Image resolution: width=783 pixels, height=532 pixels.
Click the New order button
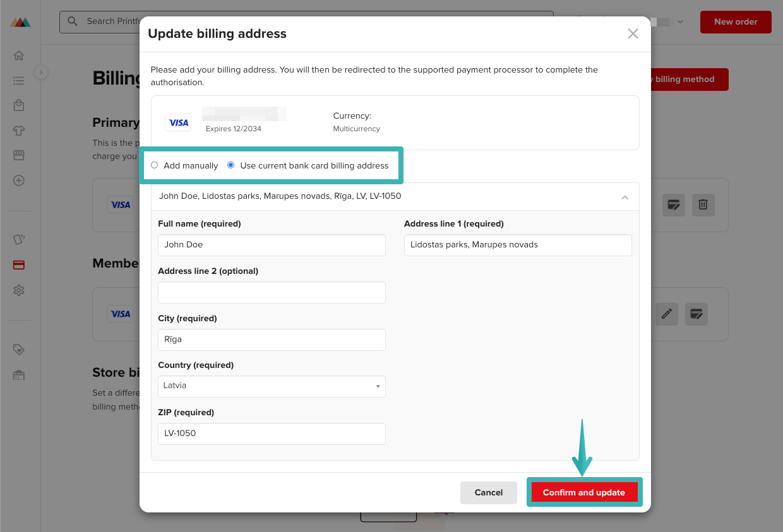coord(736,21)
